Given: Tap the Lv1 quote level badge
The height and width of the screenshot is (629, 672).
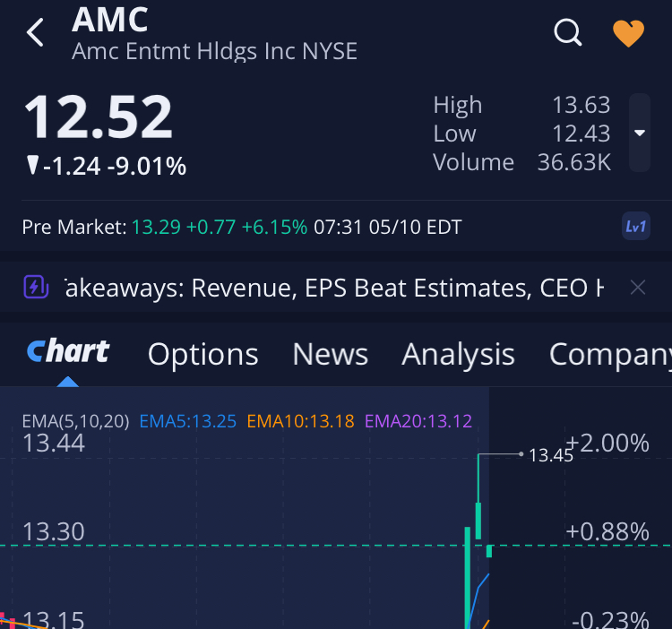Looking at the screenshot, I should pyautogui.click(x=635, y=227).
